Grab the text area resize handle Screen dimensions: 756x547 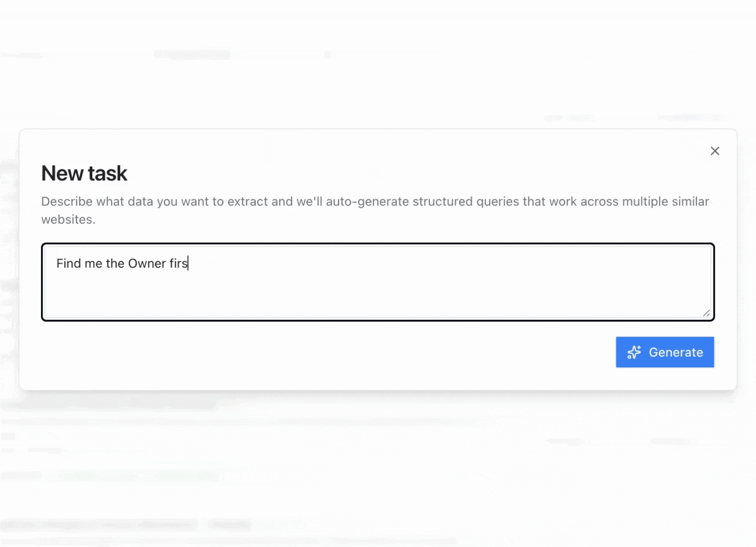click(x=706, y=313)
